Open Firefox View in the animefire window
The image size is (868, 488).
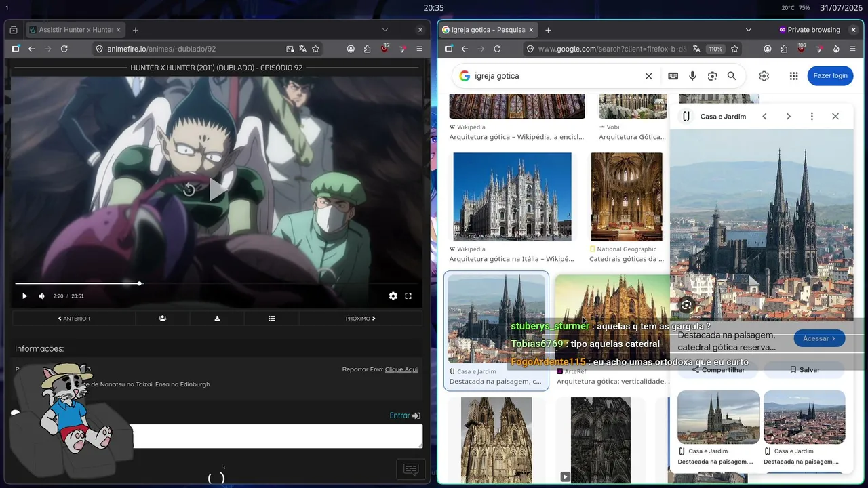(x=14, y=30)
